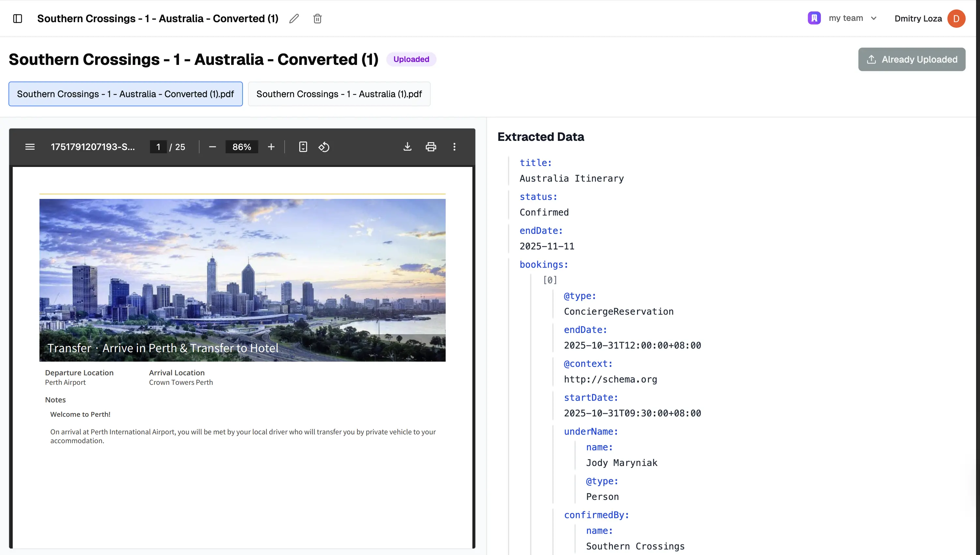Open PDF viewer more actions menu

(x=454, y=147)
